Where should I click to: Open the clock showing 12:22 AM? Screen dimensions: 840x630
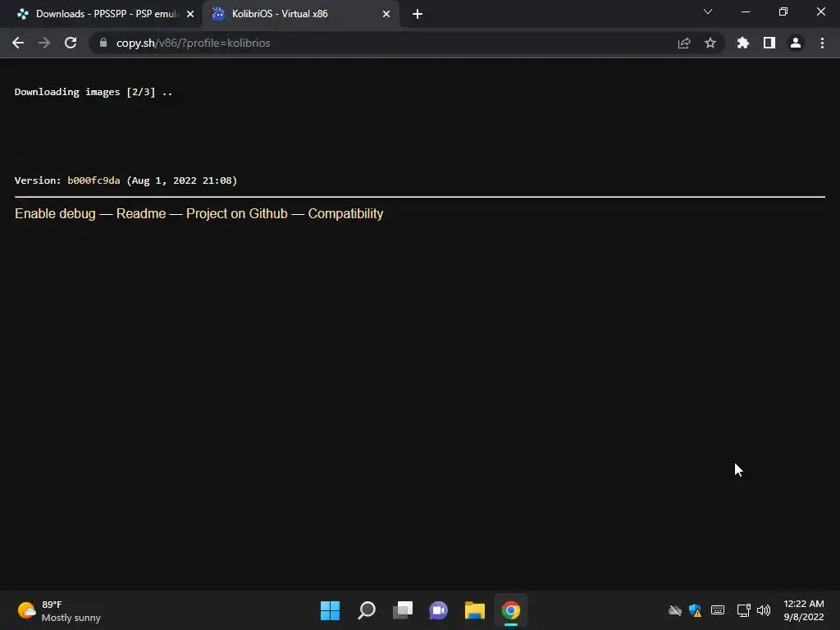pos(804,610)
